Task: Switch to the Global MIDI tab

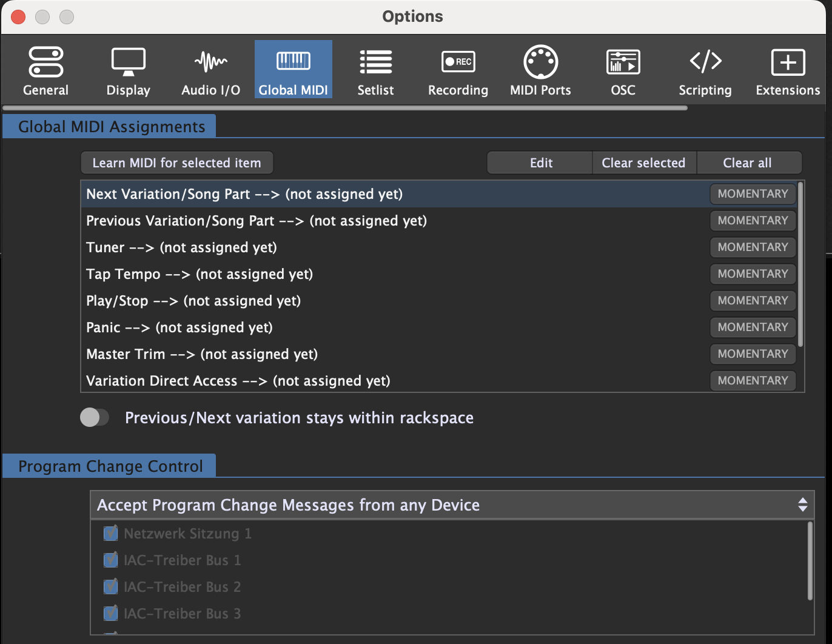Action: point(293,70)
